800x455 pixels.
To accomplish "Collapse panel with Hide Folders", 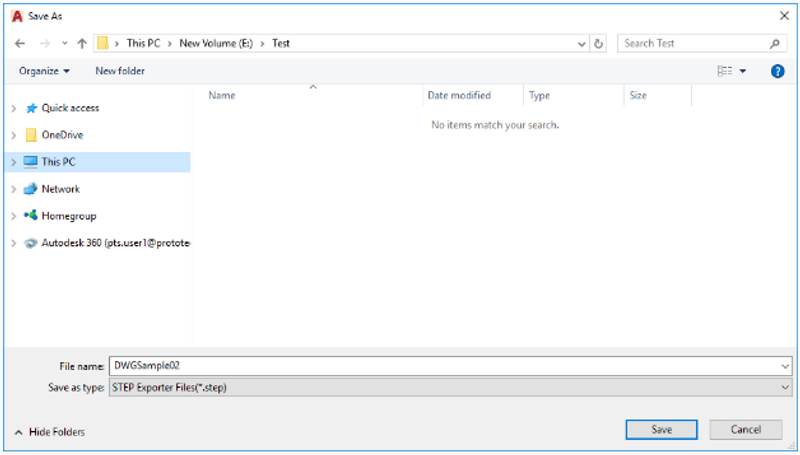I will (49, 432).
